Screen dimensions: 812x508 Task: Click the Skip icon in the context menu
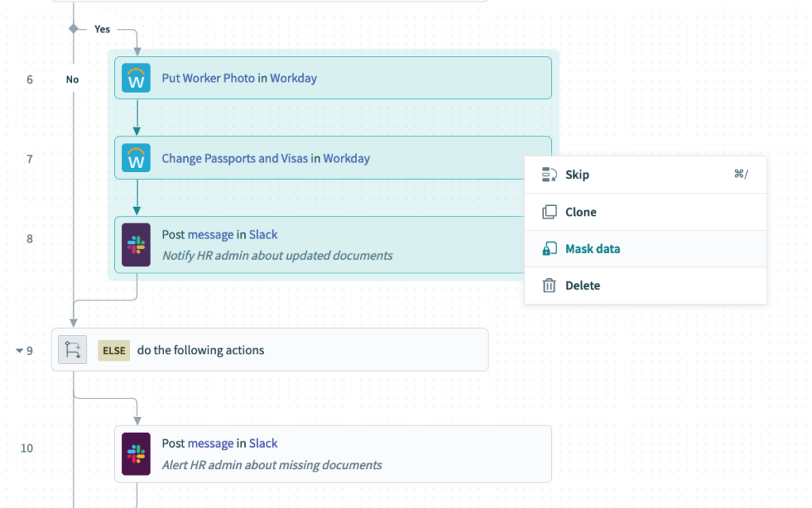click(549, 174)
